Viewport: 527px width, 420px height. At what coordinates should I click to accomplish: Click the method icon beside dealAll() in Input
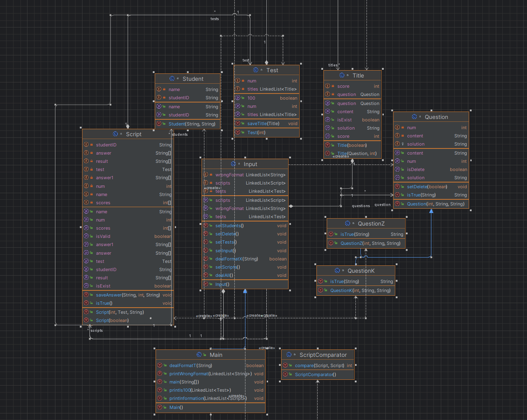coord(205,275)
